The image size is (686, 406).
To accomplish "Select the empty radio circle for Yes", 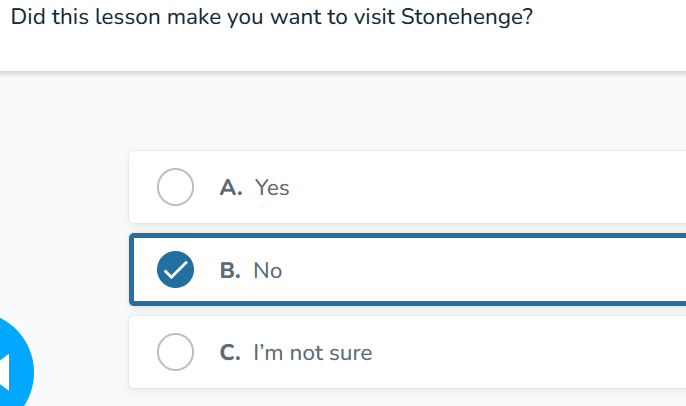I will [x=175, y=187].
